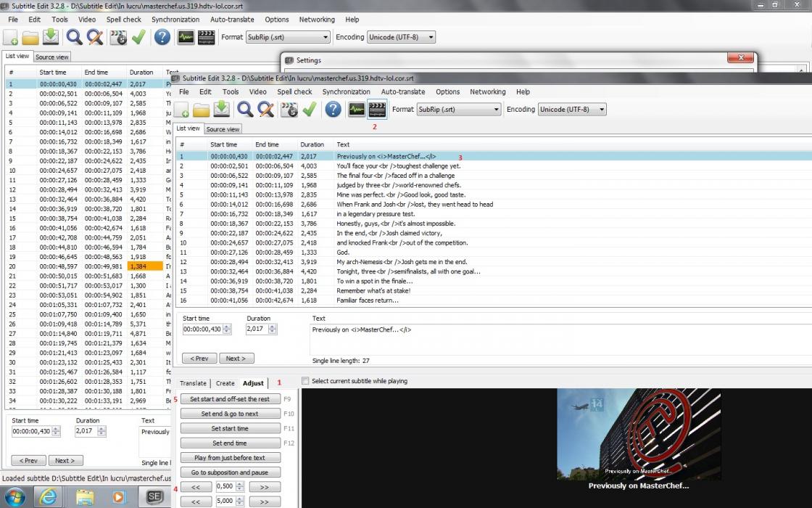This screenshot has width=812, height=508.
Task: Toggle the video player clapperboard in the front window
Action: 376,110
